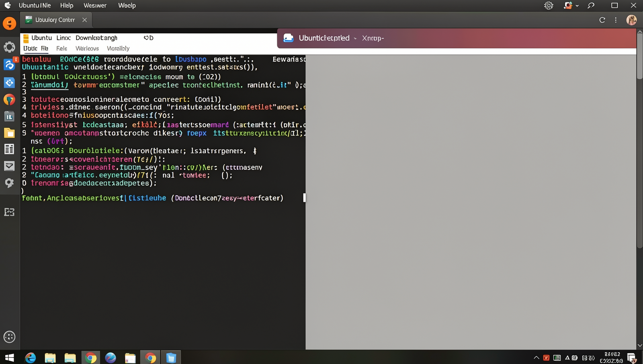Switch to the Ubuulorj Contrr tab

click(x=55, y=20)
